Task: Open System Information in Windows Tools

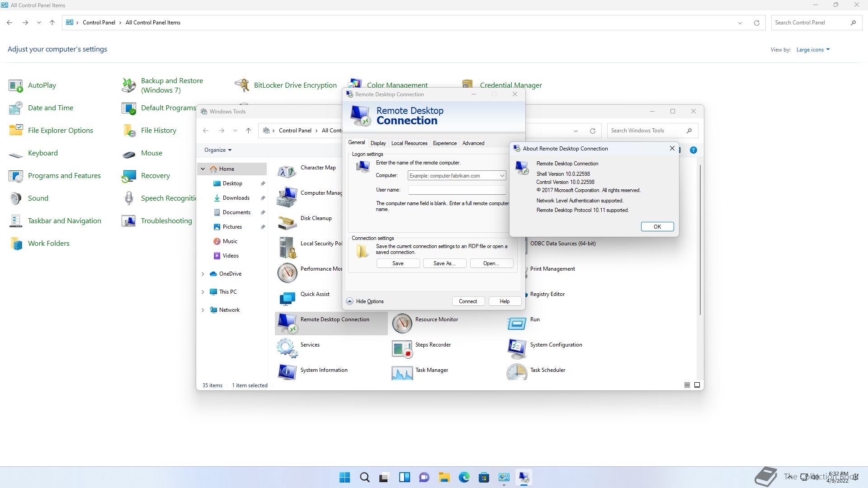Action: coord(287,372)
